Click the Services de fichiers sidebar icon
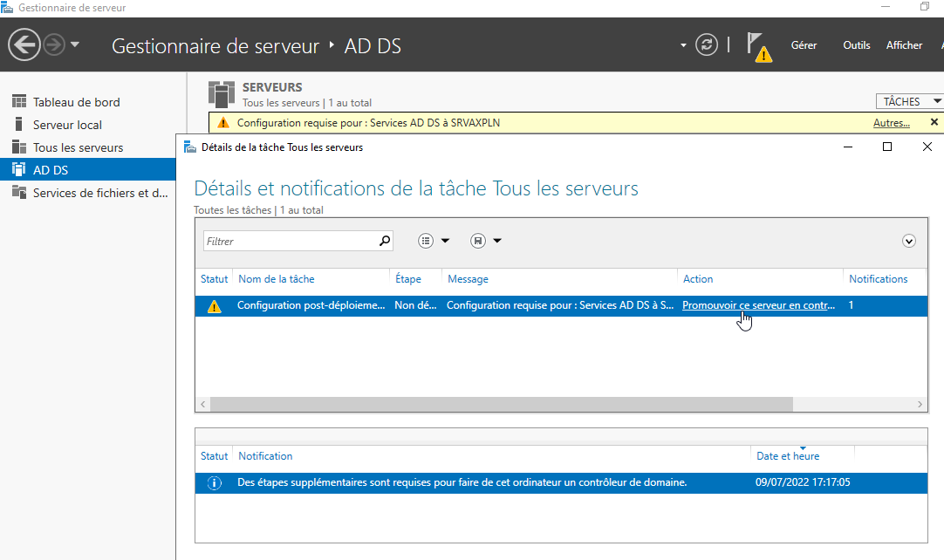This screenshot has width=944, height=560. [19, 192]
